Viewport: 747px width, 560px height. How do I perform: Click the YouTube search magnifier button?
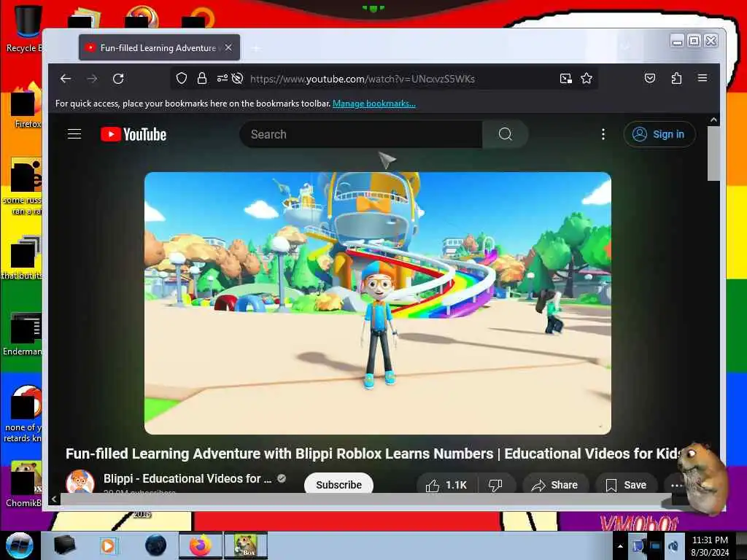(506, 134)
